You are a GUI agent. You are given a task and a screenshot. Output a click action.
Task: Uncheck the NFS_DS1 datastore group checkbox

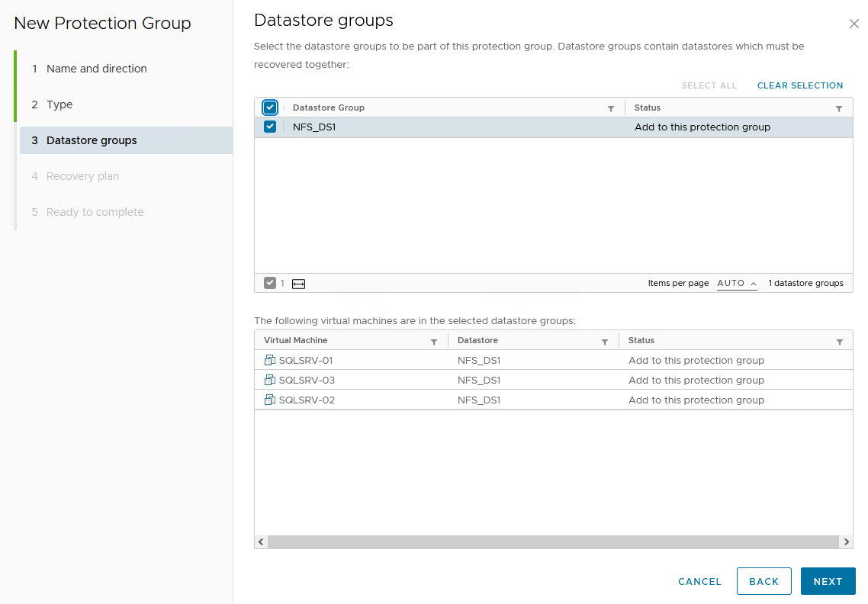tap(270, 127)
